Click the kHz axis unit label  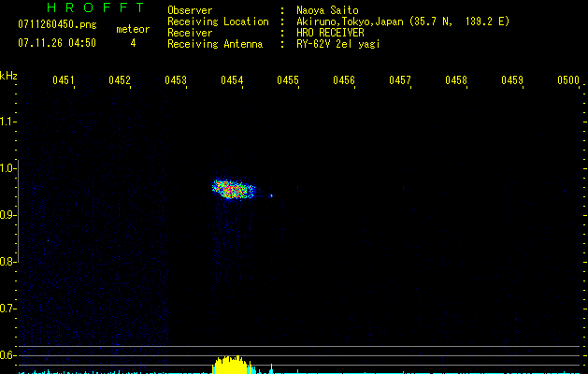click(x=8, y=75)
